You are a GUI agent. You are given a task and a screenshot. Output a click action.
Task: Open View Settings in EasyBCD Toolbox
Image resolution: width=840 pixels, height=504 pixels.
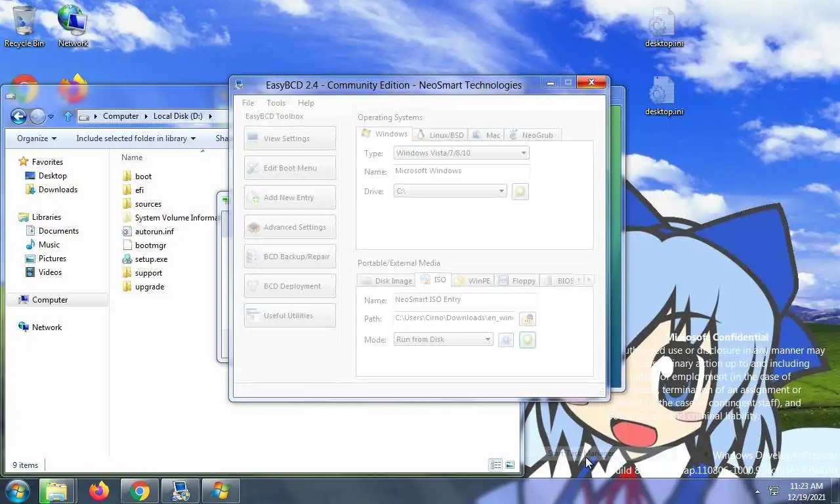point(289,138)
